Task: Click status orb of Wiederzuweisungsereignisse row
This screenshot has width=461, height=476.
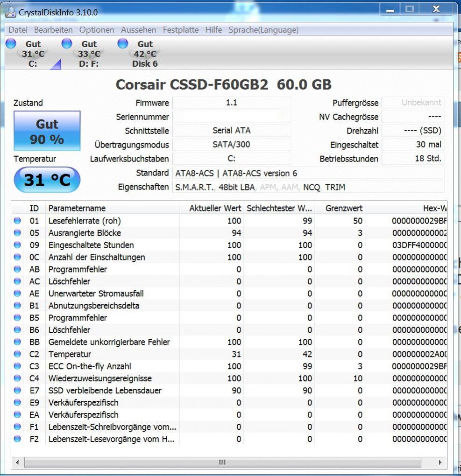Action: click(17, 378)
